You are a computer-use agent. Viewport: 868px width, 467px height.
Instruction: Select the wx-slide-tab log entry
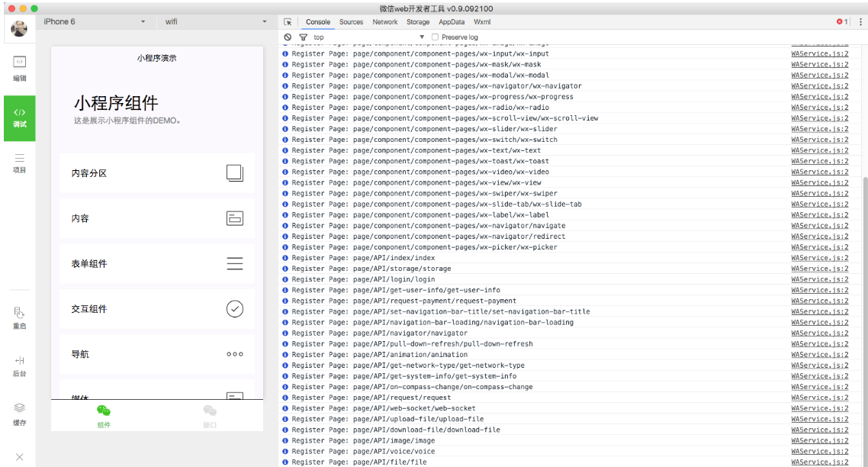point(571,204)
